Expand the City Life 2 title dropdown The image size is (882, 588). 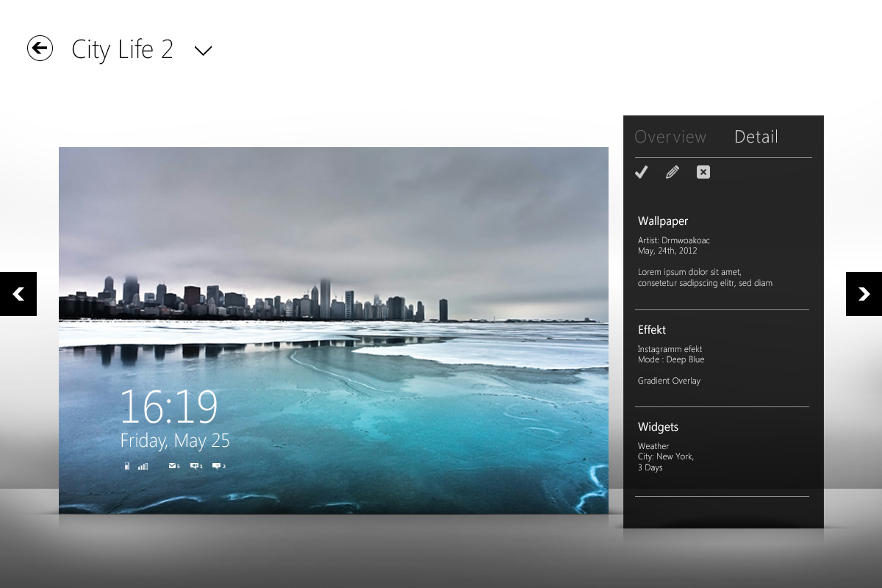[x=203, y=51]
